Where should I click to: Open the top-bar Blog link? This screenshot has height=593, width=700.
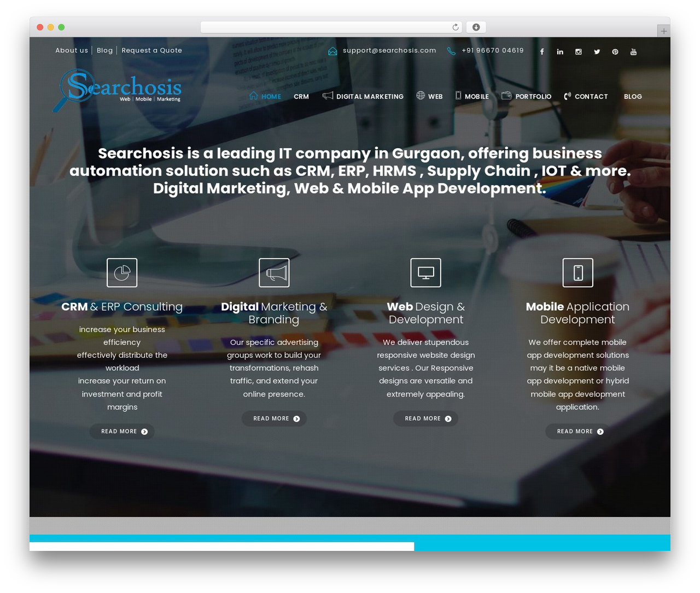point(104,50)
